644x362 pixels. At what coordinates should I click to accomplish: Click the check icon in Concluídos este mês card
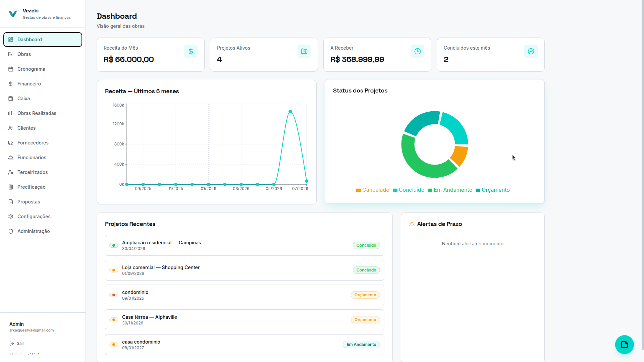pyautogui.click(x=531, y=51)
